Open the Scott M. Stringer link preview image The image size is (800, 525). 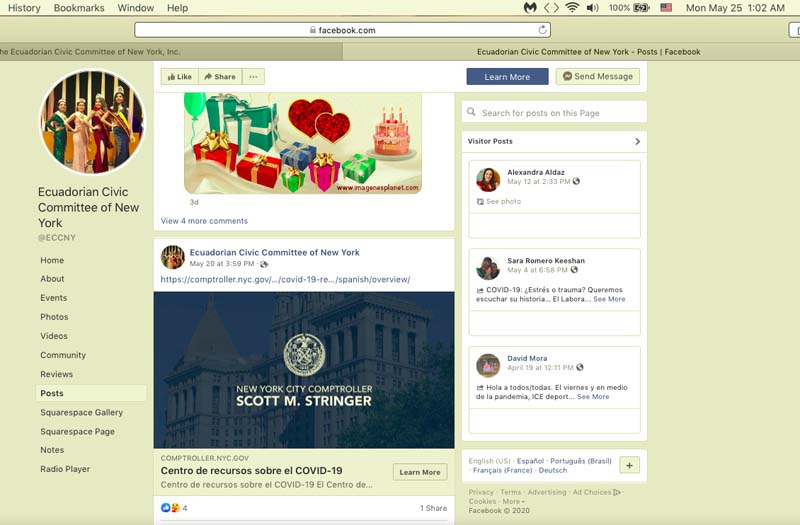(x=304, y=370)
